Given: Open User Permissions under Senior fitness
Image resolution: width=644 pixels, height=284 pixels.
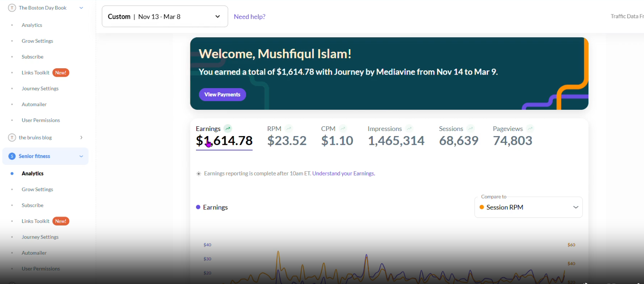Looking at the screenshot, I should (41, 269).
